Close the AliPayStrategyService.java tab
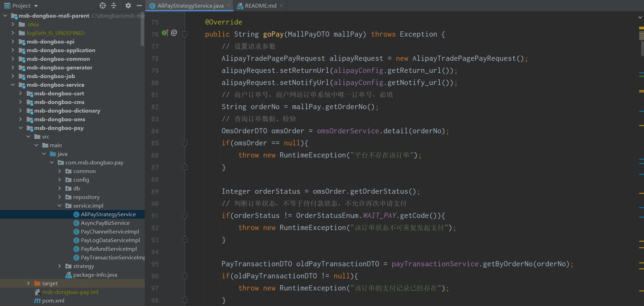The width and height of the screenshot is (644, 306). [x=229, y=6]
